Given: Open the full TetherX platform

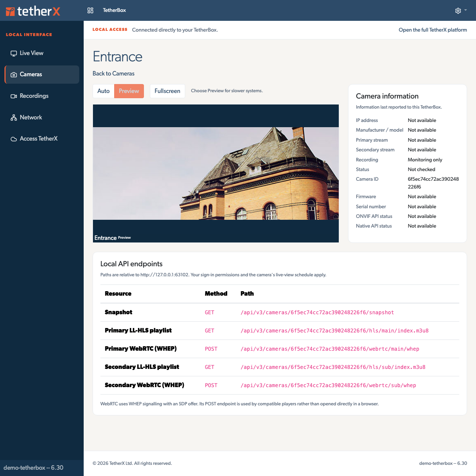Looking at the screenshot, I should click(433, 30).
